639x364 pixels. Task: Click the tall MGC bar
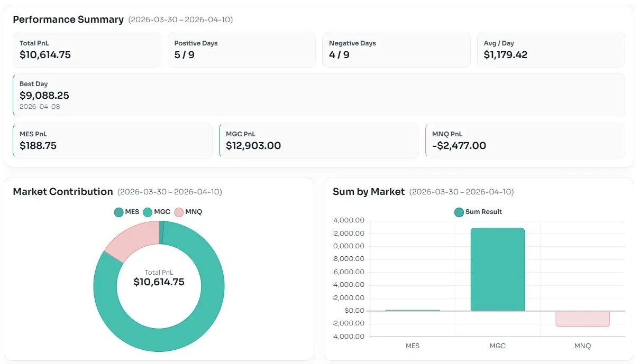tap(497, 269)
